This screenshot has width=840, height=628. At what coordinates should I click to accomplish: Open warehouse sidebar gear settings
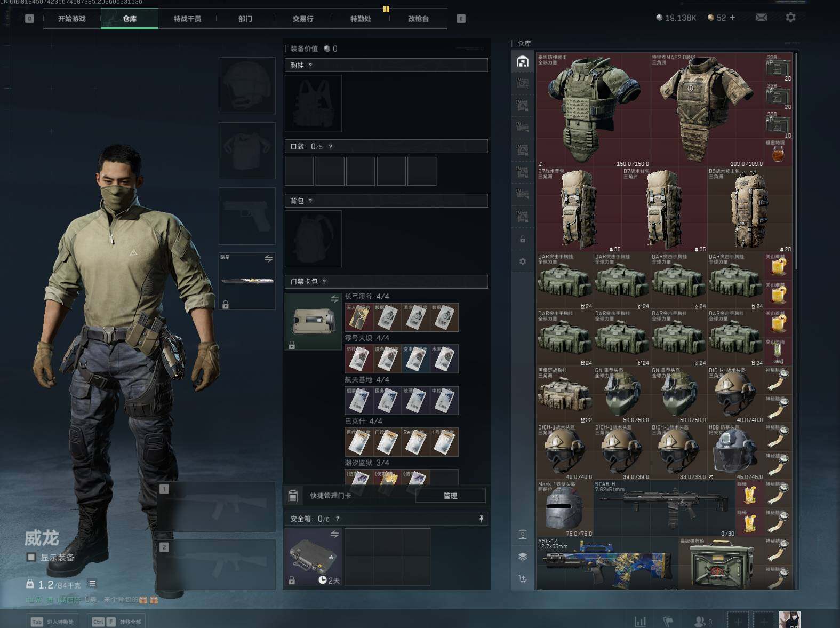click(x=523, y=261)
